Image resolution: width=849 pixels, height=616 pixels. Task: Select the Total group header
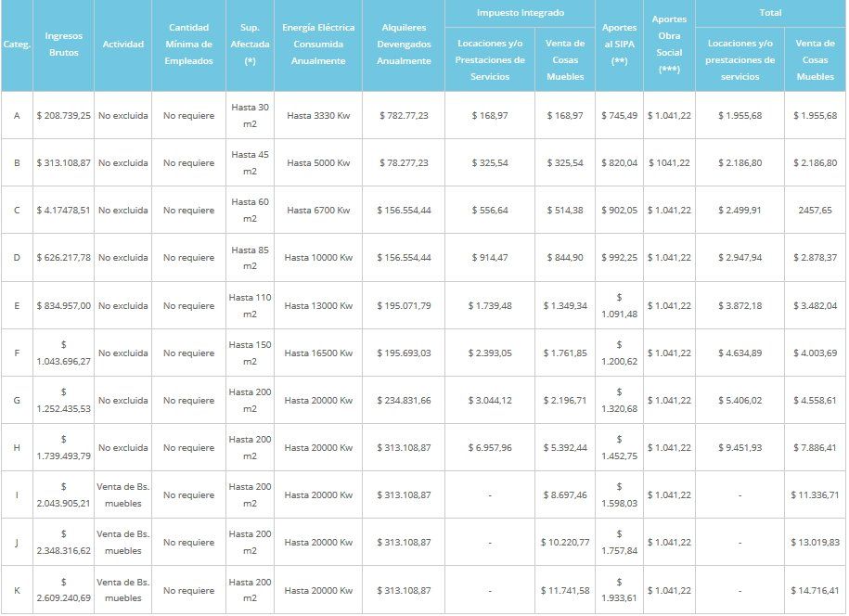770,13
